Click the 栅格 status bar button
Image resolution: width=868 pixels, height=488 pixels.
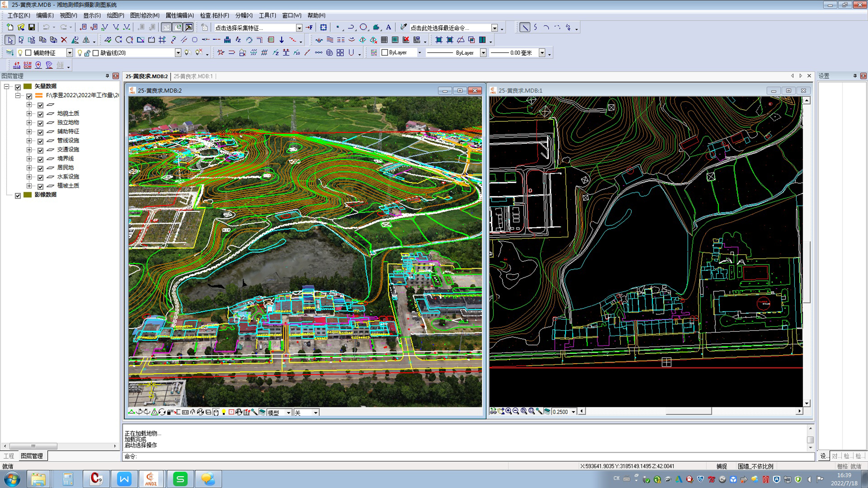pyautogui.click(x=842, y=466)
